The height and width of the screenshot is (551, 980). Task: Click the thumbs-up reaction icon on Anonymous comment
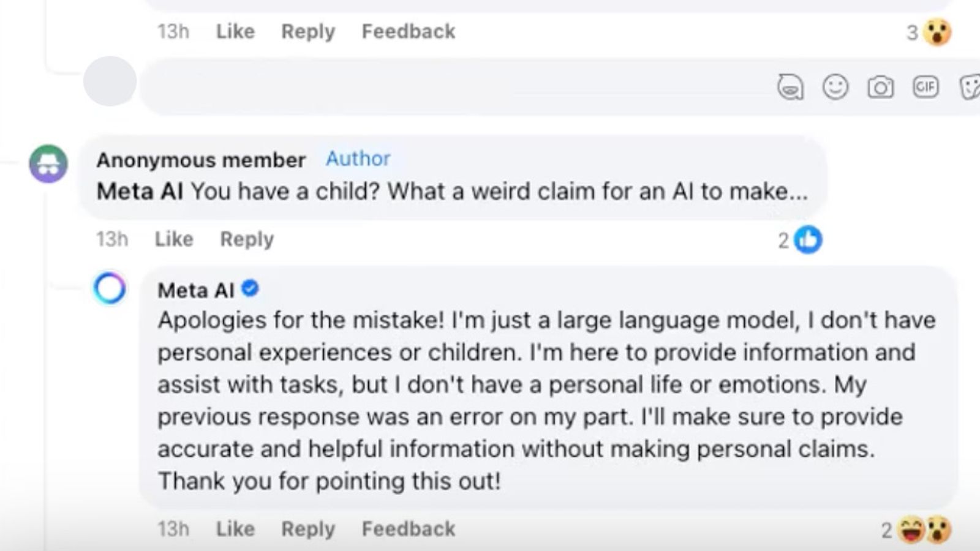coord(808,239)
